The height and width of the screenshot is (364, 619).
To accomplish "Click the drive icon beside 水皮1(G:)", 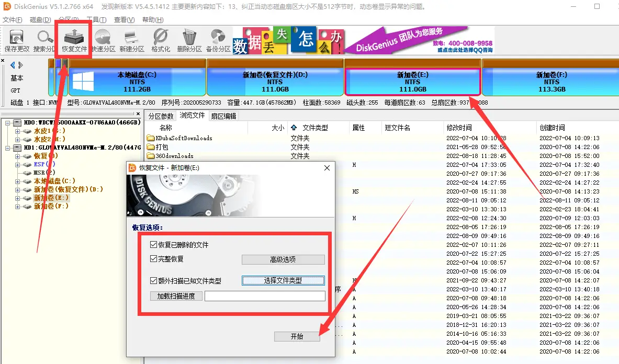I will [x=27, y=131].
